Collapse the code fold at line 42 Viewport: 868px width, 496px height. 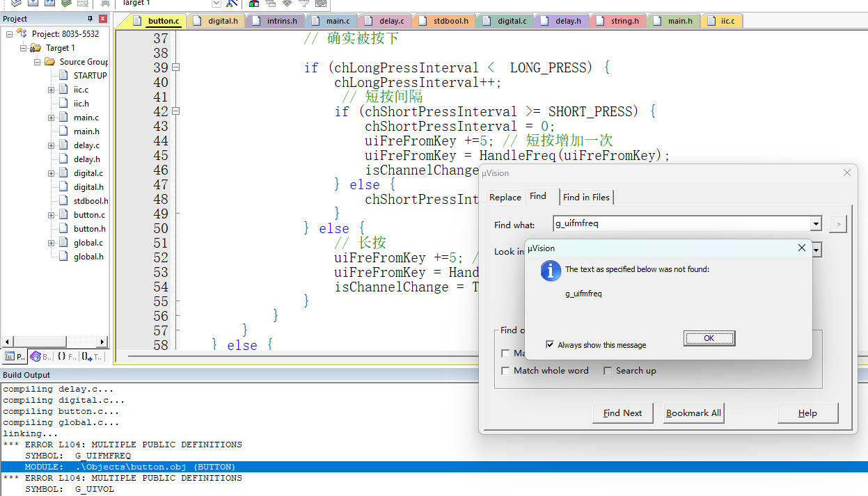[175, 111]
